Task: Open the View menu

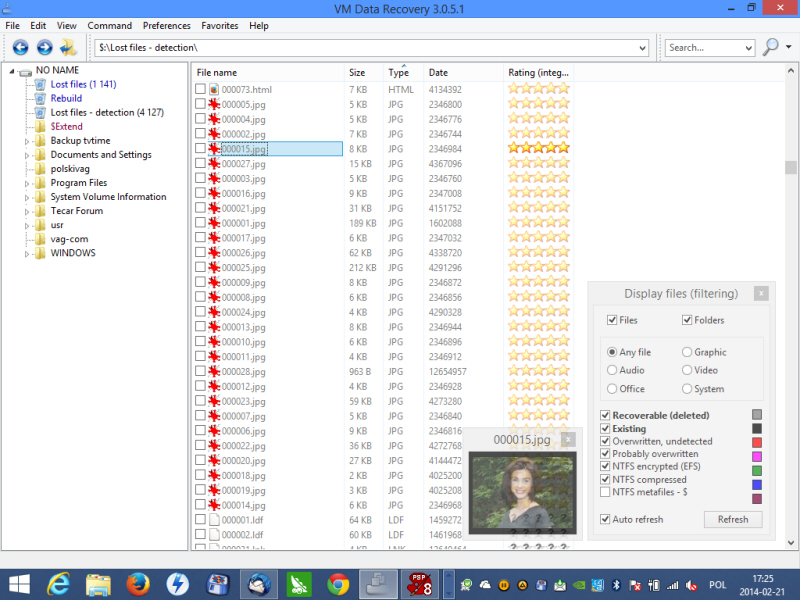Action: (x=66, y=26)
